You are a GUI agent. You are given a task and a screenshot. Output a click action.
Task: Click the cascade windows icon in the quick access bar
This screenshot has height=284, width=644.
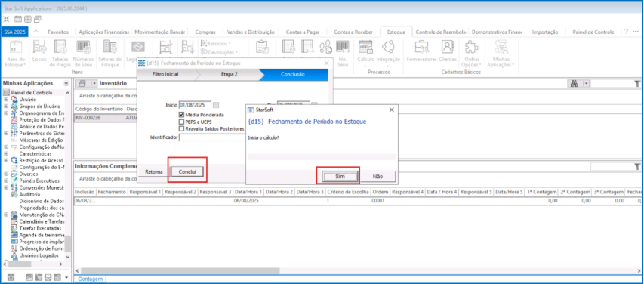tap(38, 19)
